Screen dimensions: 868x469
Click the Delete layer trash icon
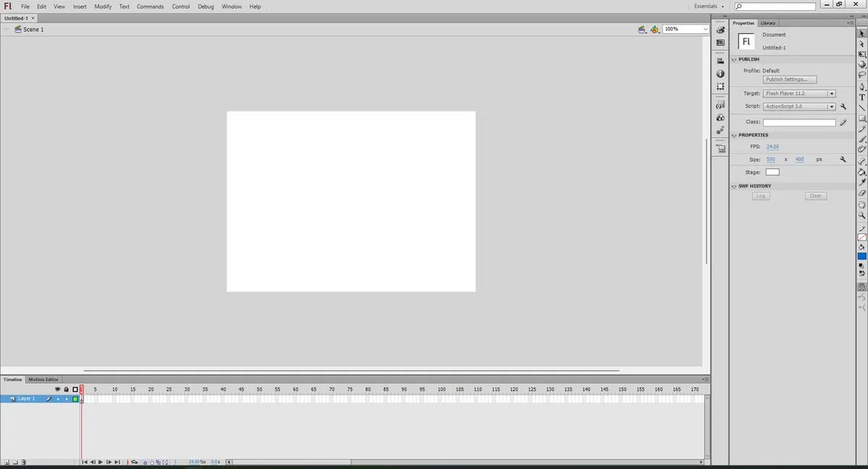click(24, 462)
